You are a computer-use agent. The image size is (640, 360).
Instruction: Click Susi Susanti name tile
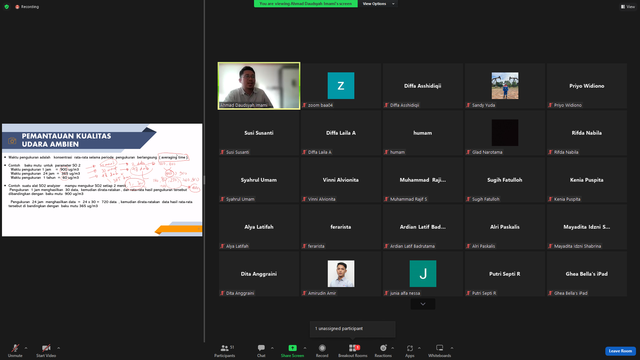coord(259,133)
